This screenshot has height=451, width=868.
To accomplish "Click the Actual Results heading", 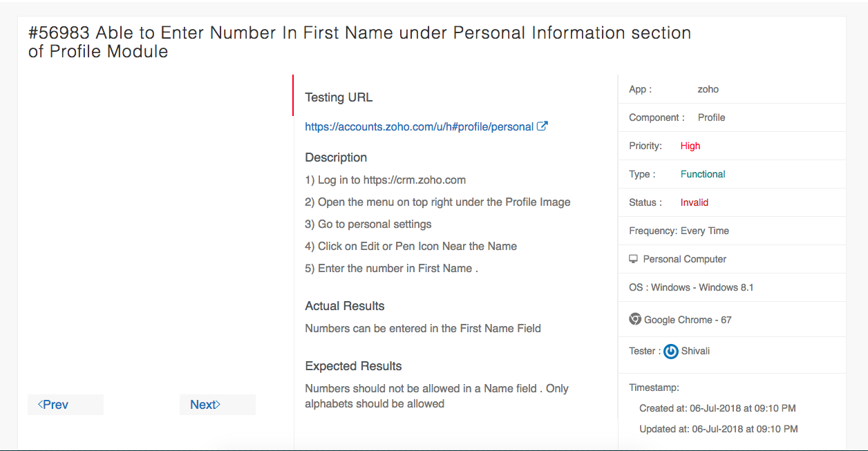I will point(344,306).
